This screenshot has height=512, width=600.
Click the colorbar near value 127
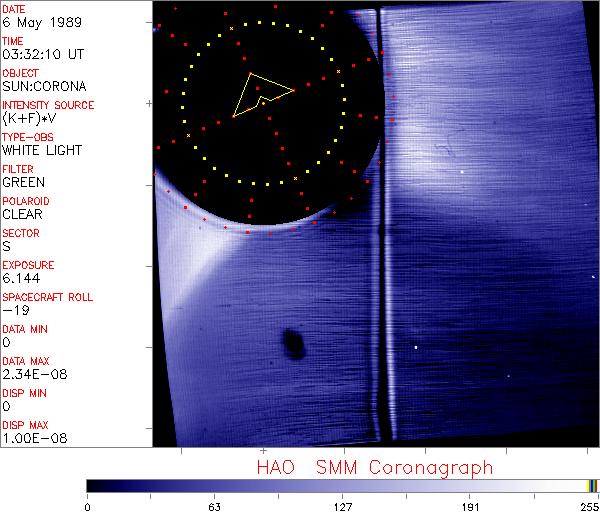pyautogui.click(x=342, y=485)
